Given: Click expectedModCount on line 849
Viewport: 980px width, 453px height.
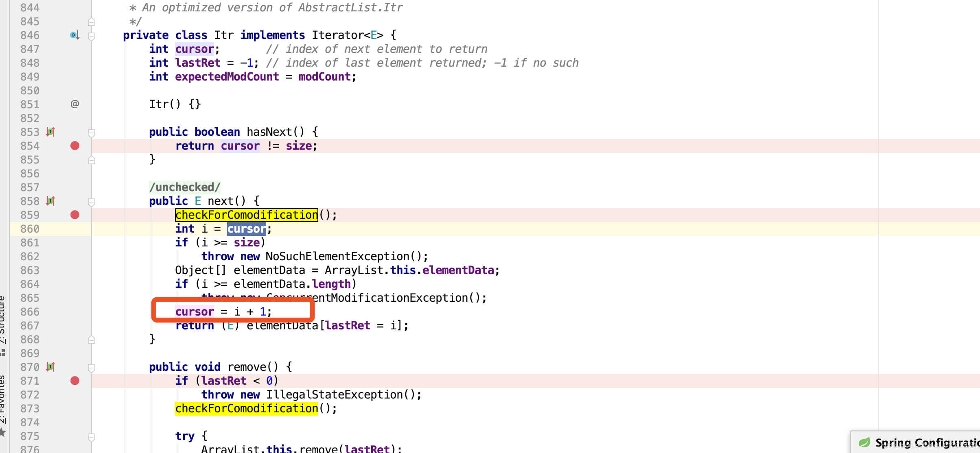Looking at the screenshot, I should [227, 77].
